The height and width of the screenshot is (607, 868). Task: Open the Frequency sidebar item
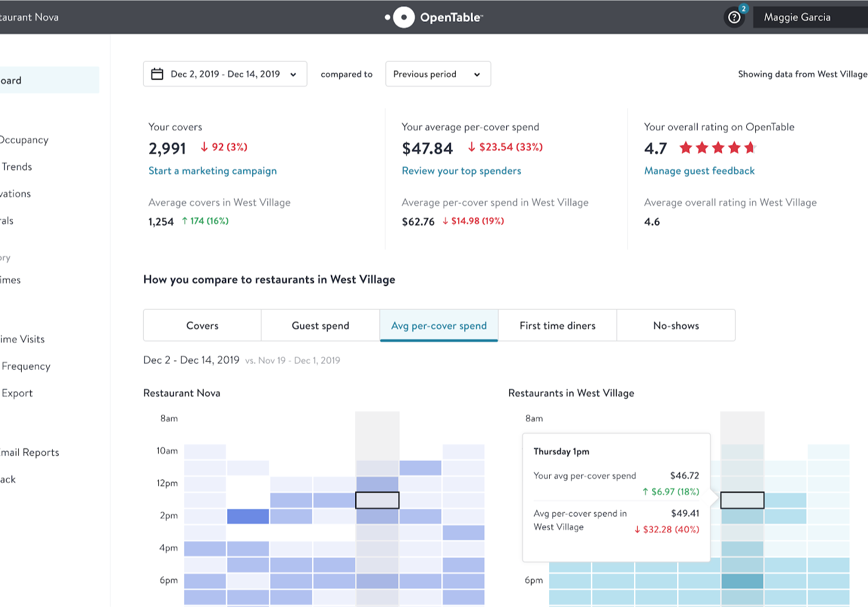pyautogui.click(x=25, y=366)
